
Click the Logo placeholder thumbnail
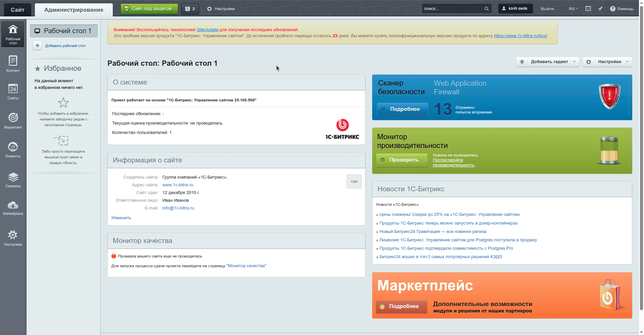(x=354, y=181)
